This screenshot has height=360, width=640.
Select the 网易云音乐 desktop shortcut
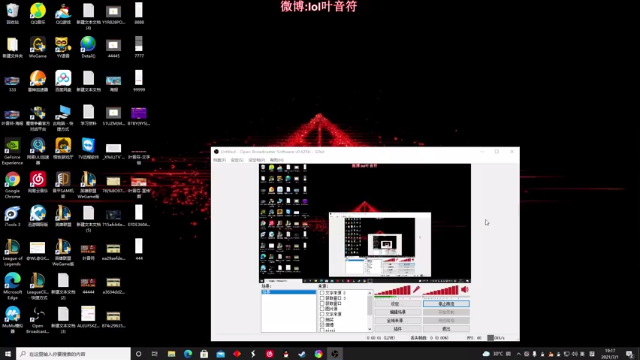coord(38,182)
